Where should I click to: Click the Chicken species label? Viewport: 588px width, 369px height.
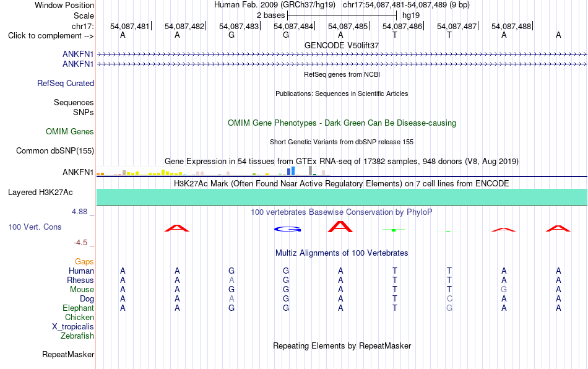(79, 317)
